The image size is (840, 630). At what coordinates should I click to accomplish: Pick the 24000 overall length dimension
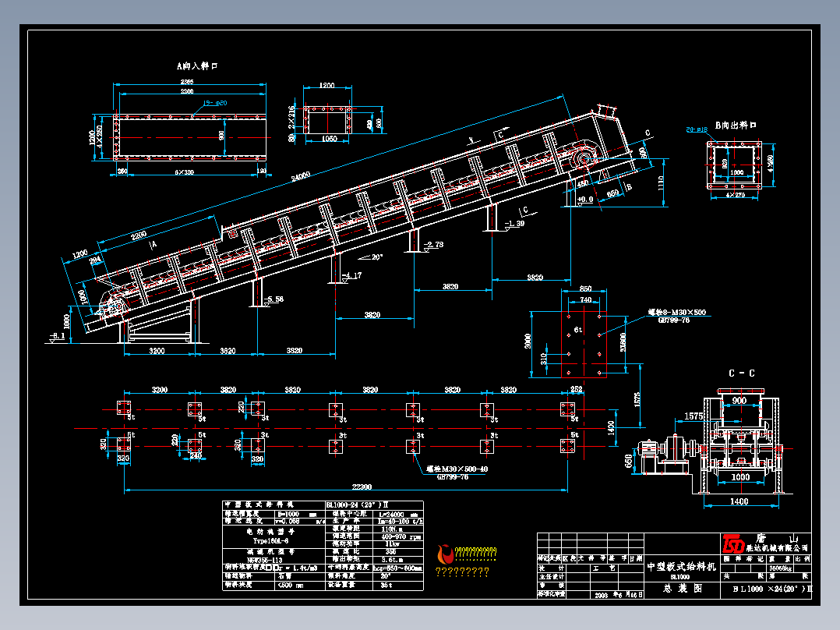pyautogui.click(x=301, y=176)
